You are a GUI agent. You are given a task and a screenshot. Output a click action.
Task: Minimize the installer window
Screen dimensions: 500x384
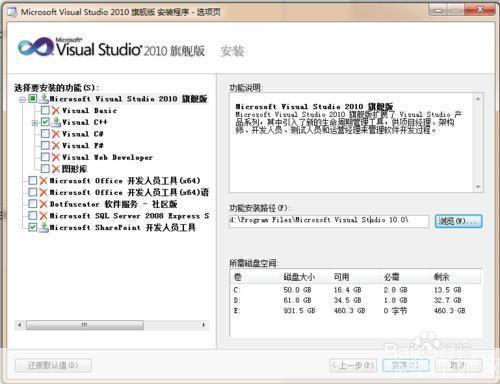(438, 10)
